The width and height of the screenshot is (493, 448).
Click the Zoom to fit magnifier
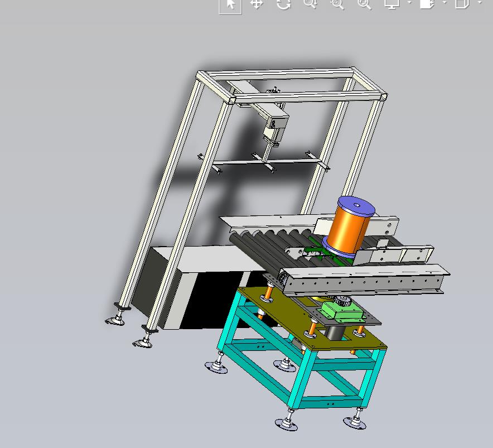[x=364, y=4]
